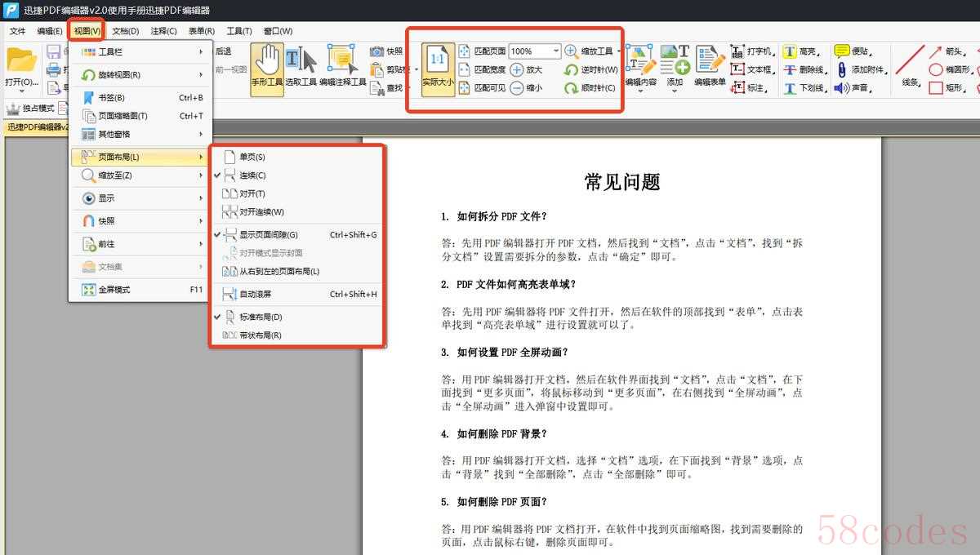This screenshot has width=980, height=555.
Task: Open the 编辑(E) menu
Action: [x=50, y=31]
